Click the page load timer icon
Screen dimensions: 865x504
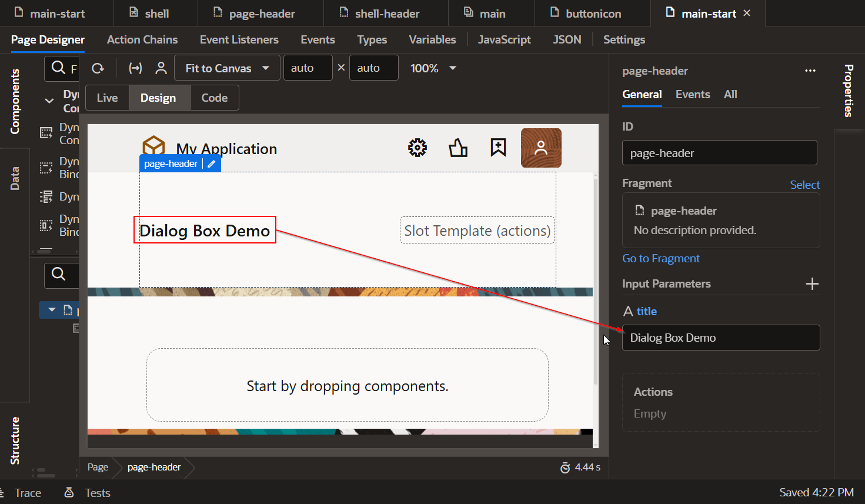tap(565, 468)
